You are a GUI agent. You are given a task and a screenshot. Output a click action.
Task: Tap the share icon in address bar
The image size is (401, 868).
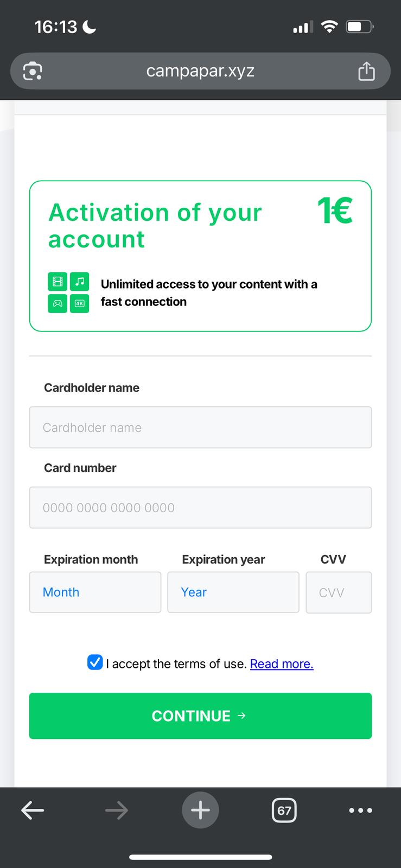point(366,71)
